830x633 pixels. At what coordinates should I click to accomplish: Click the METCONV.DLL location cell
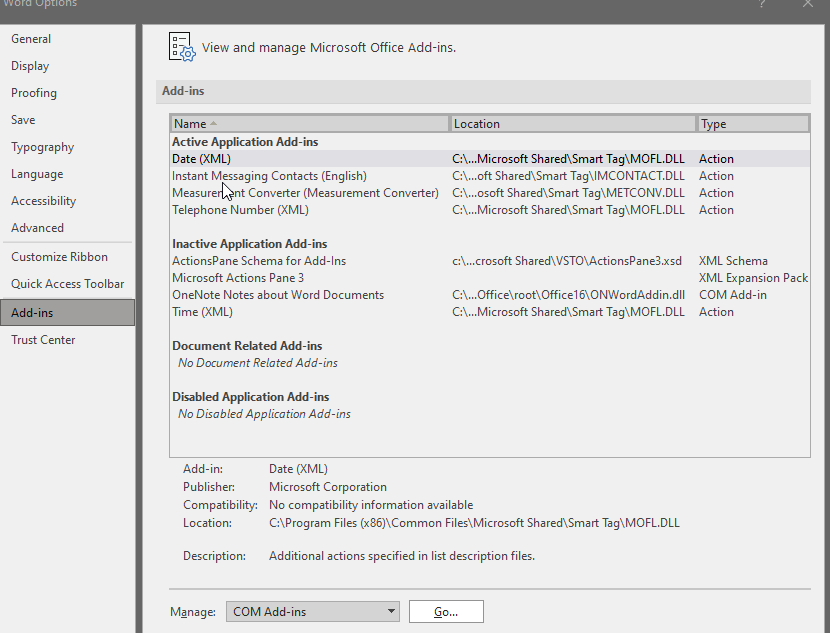coord(568,193)
